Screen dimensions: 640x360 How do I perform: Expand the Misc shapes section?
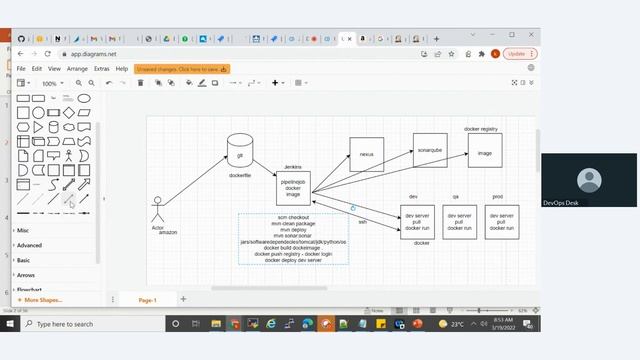tap(23, 230)
